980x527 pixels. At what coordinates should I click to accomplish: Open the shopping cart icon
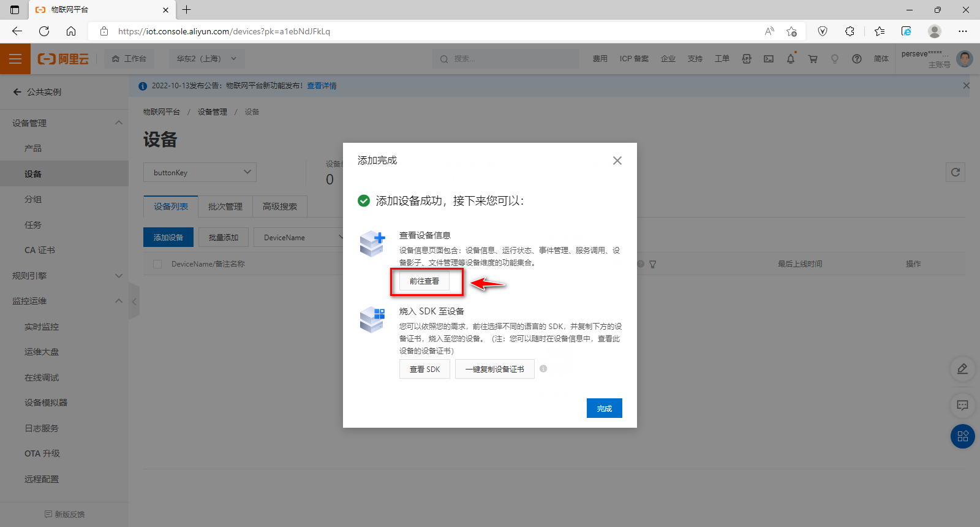813,59
